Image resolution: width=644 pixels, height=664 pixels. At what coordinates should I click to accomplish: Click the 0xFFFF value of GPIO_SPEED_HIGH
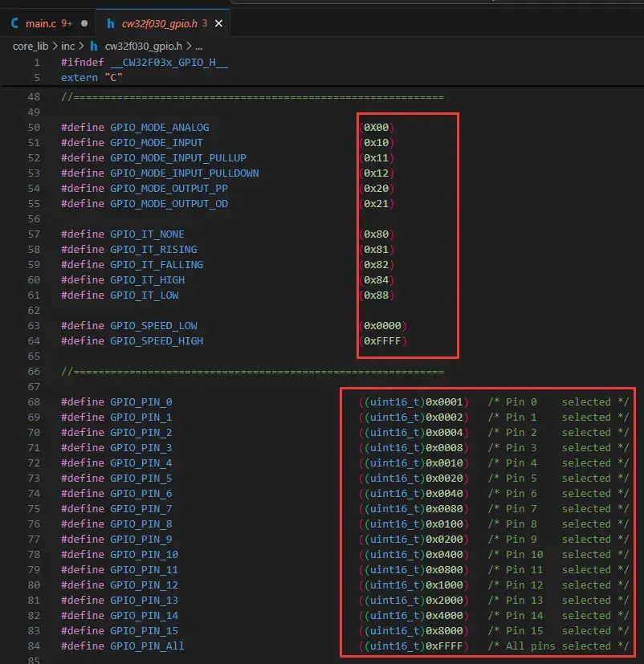tap(382, 341)
